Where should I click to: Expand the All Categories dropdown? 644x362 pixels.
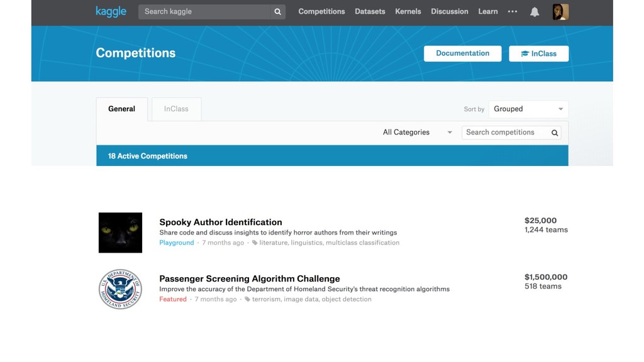(418, 133)
